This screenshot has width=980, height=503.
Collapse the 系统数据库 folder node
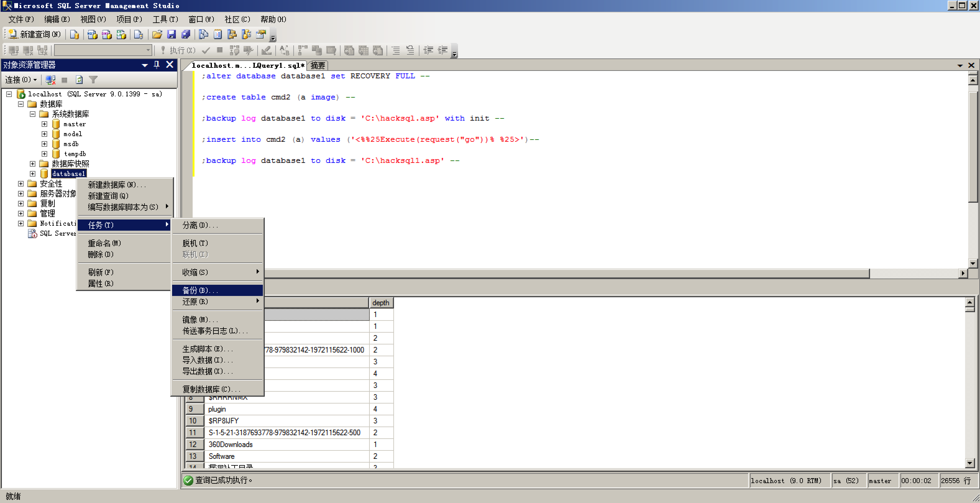pyautogui.click(x=33, y=114)
